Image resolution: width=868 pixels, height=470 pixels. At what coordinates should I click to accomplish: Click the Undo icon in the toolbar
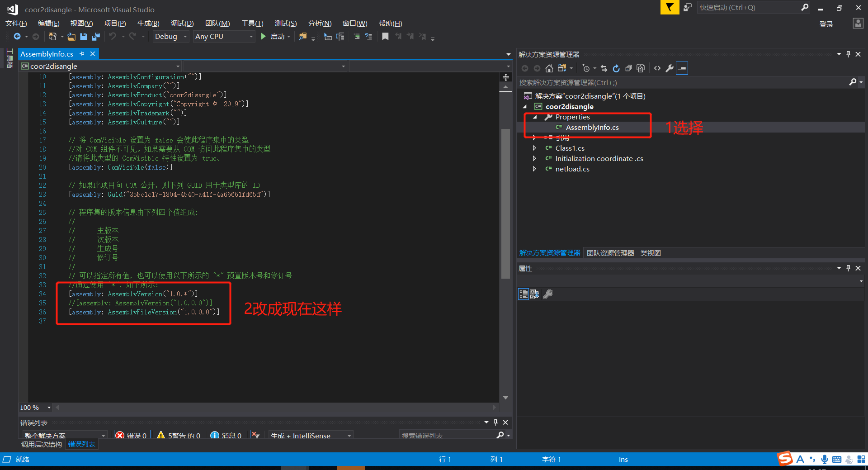tap(113, 36)
